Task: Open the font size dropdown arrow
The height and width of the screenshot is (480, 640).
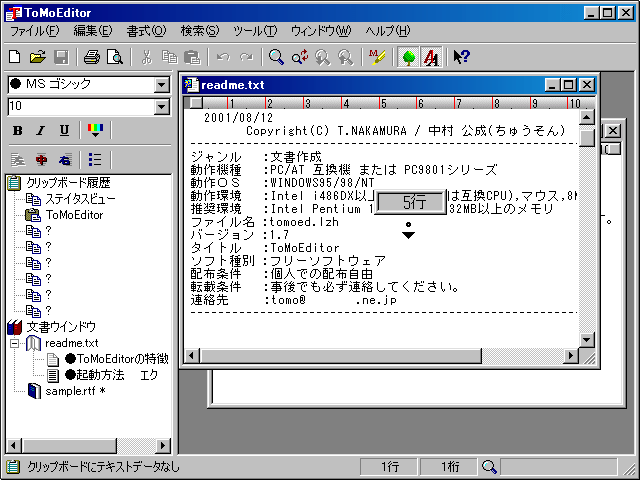Action: [x=162, y=107]
